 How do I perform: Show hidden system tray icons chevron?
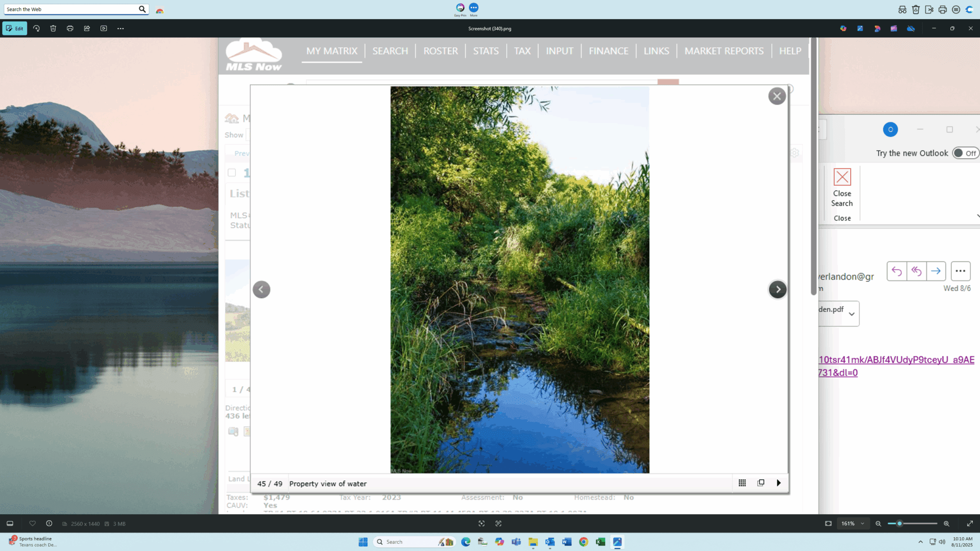pyautogui.click(x=920, y=541)
